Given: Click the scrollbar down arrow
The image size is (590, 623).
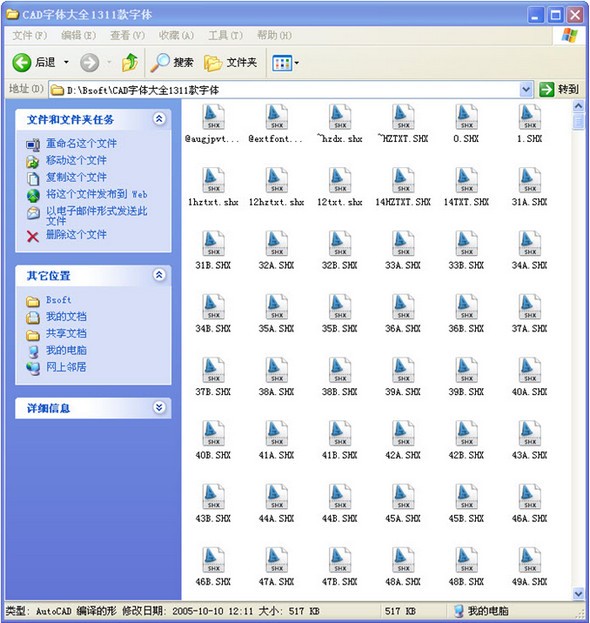Looking at the screenshot, I should pyautogui.click(x=578, y=594).
